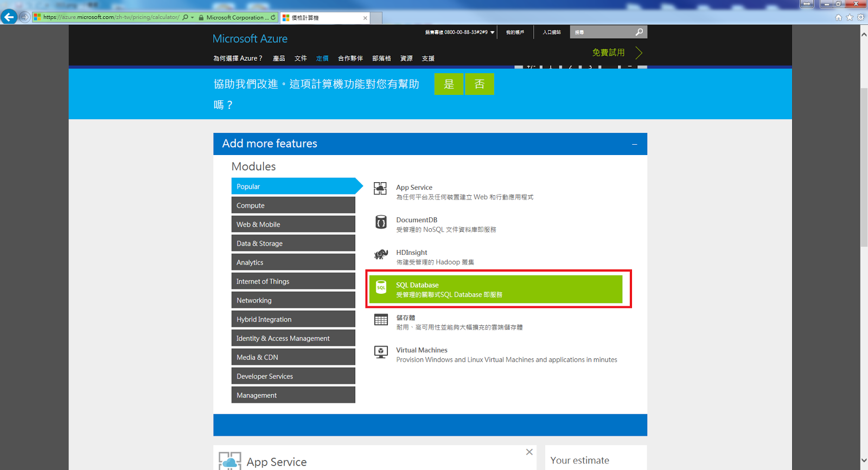Click the Microsoft Corporation security lock badge
Screen dimensions: 868x470
[x=233, y=17]
